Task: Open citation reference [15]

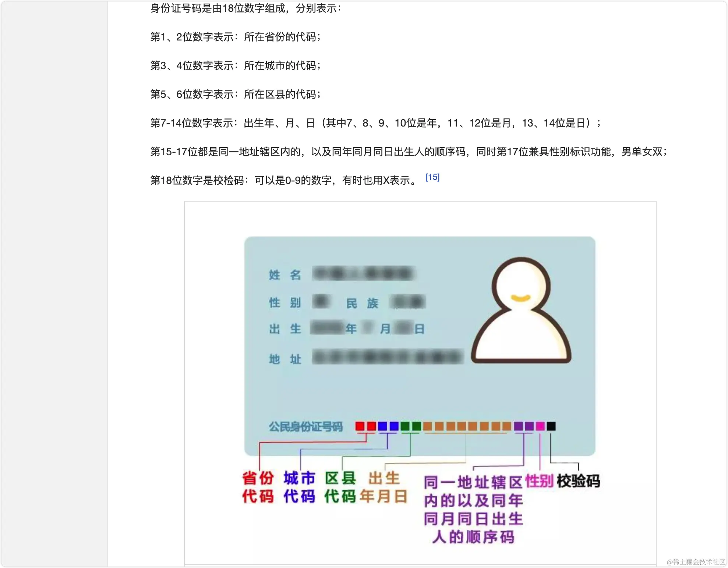Action: tap(432, 177)
